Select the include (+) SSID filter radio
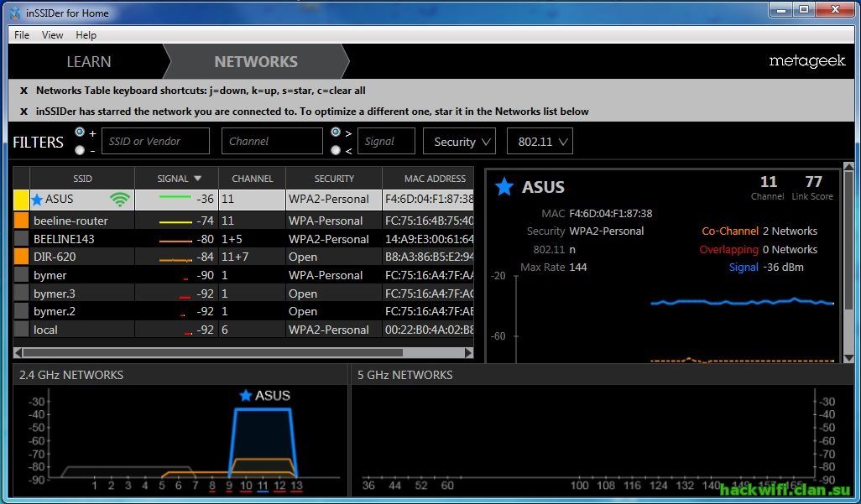Viewport: 861px width, 504px height. pos(80,132)
